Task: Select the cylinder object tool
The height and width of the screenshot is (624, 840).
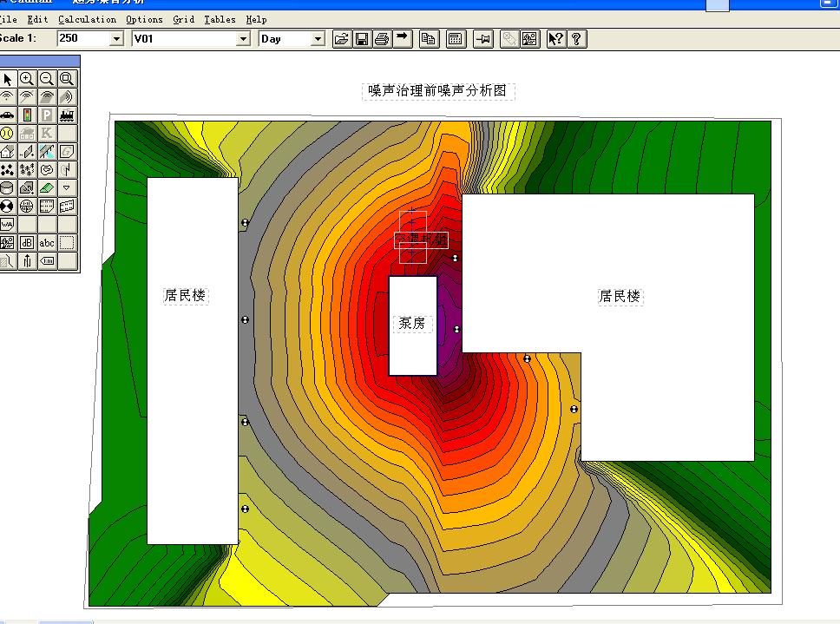Action: [8, 188]
